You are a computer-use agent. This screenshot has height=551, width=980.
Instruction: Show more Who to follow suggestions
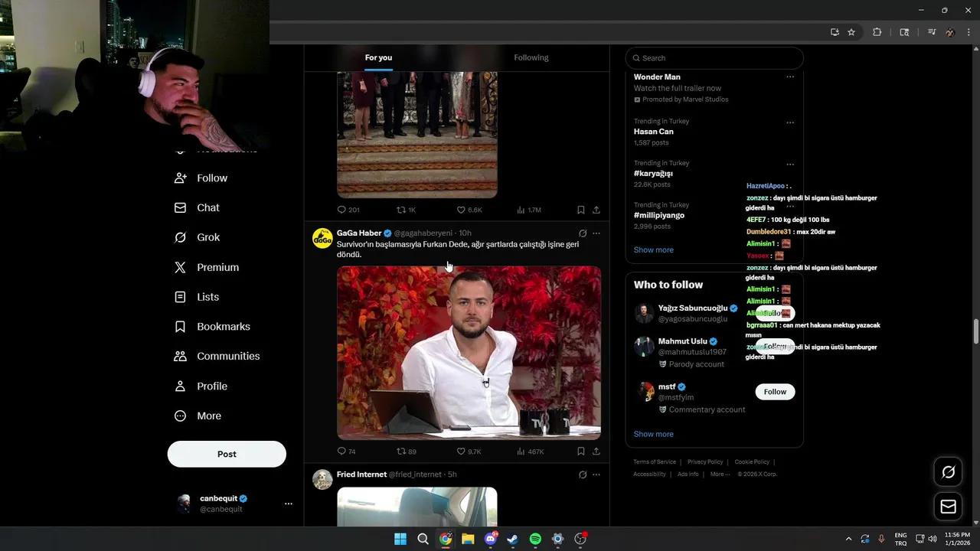653,434
